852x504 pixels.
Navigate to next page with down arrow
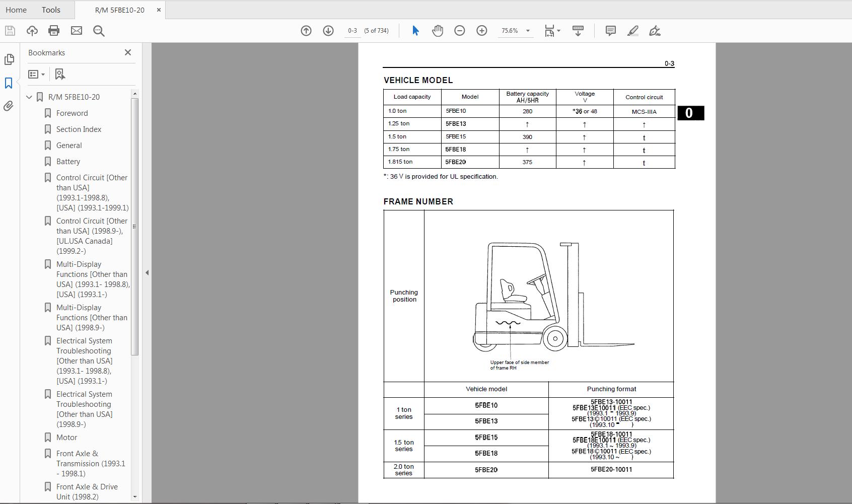pos(328,31)
